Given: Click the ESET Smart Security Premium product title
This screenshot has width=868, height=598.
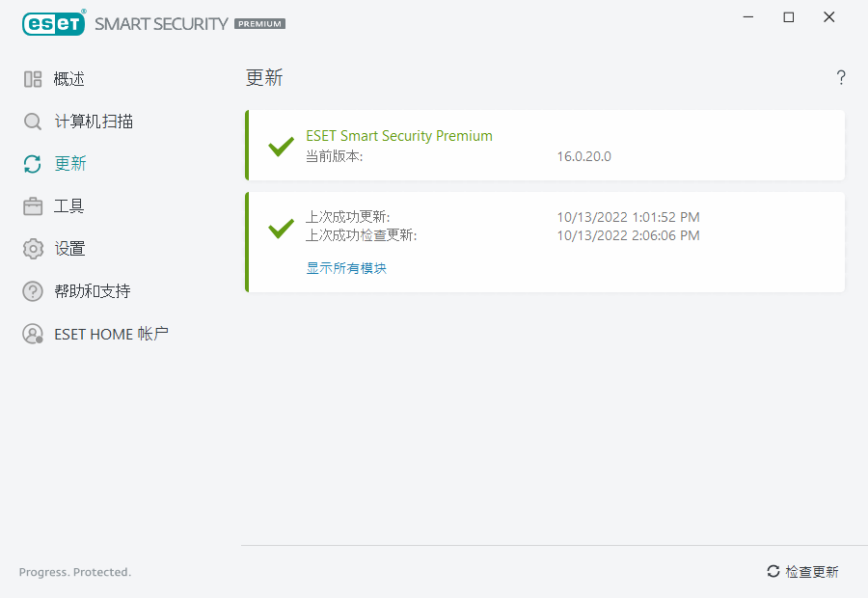Looking at the screenshot, I should (x=399, y=136).
